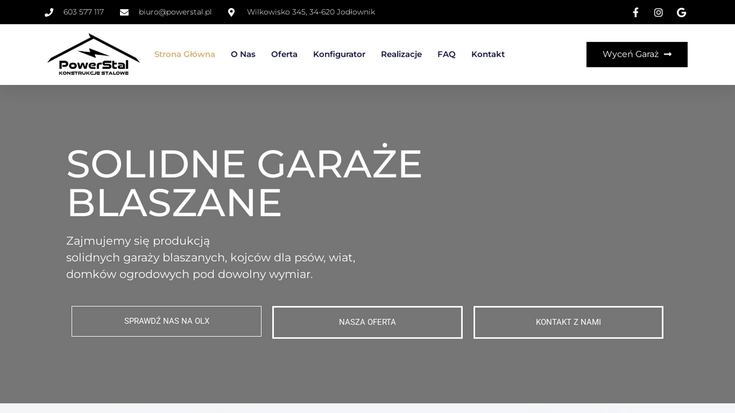Screen dimensions: 735x413
Task: Open the Facebook profile icon
Action: pos(635,12)
